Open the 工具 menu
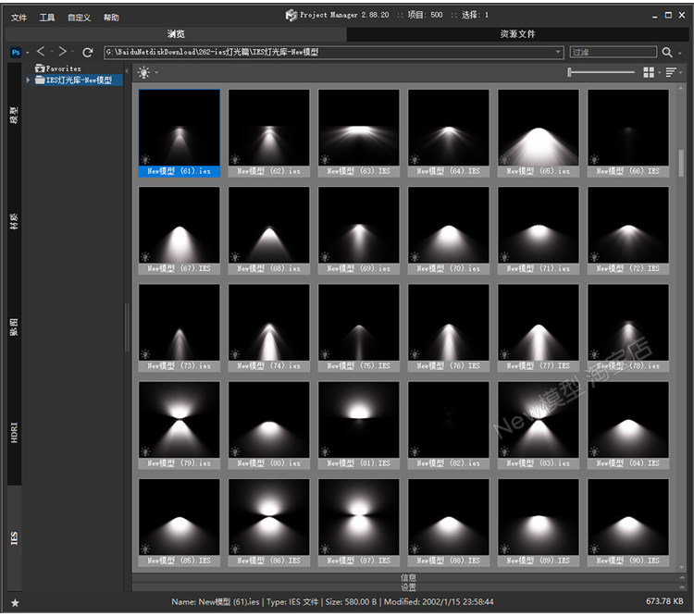The width and height of the screenshot is (694, 616). (x=47, y=18)
